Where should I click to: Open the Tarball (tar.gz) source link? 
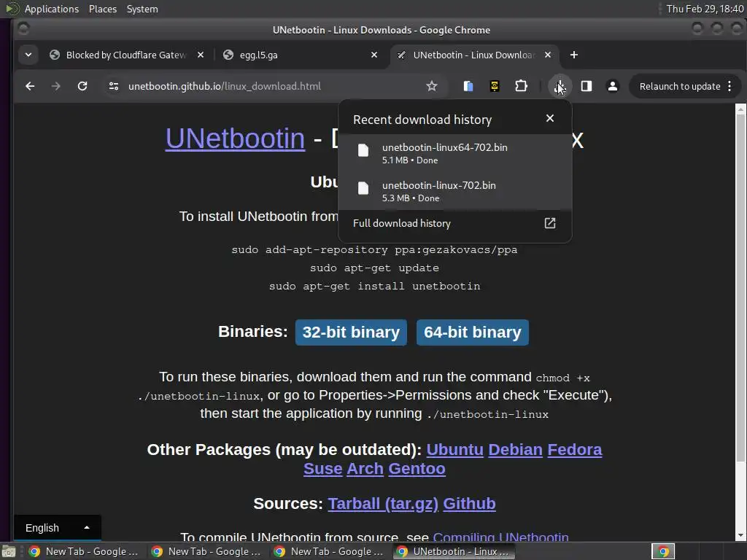click(x=383, y=504)
